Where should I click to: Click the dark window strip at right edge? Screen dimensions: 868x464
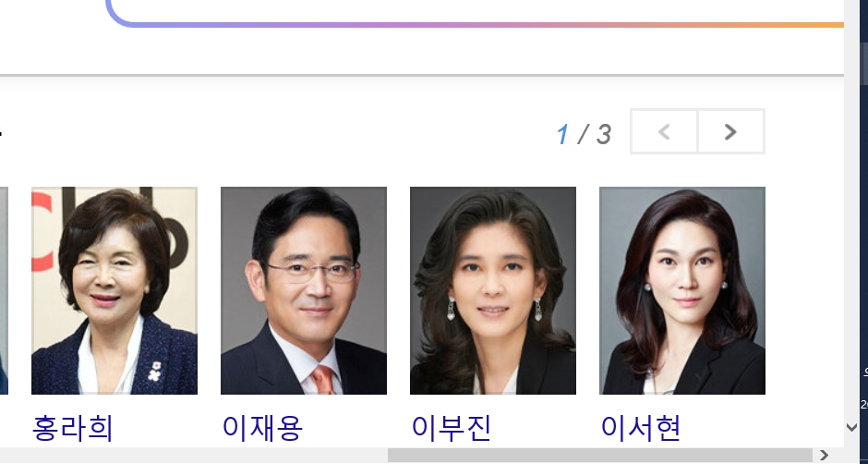click(x=863, y=232)
